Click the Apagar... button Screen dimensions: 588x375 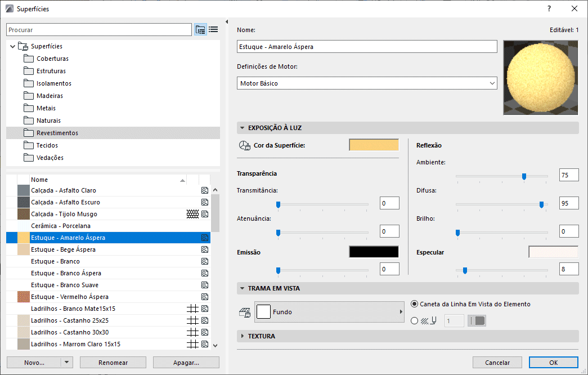pos(186,363)
